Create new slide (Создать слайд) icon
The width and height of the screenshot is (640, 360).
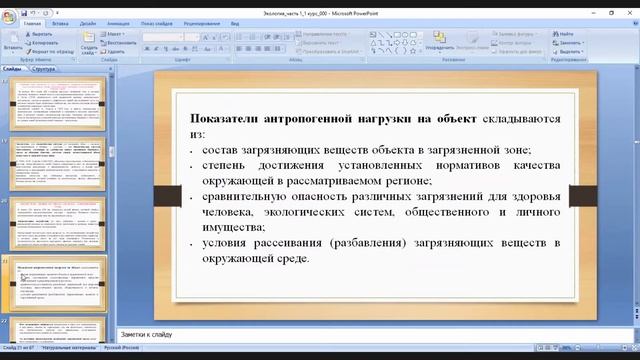pos(89,38)
